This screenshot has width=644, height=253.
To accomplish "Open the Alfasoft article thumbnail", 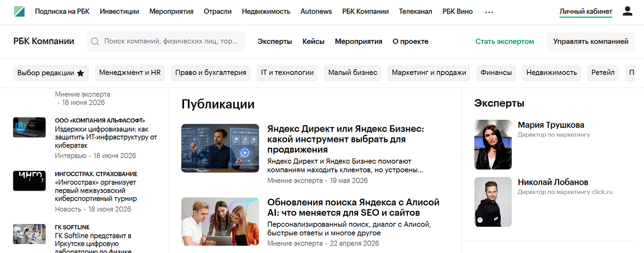I will point(30,127).
